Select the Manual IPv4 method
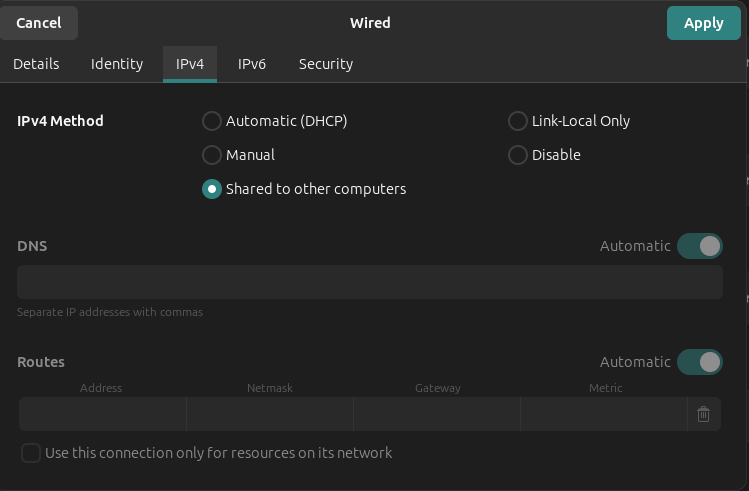The width and height of the screenshot is (749, 491). (212, 155)
